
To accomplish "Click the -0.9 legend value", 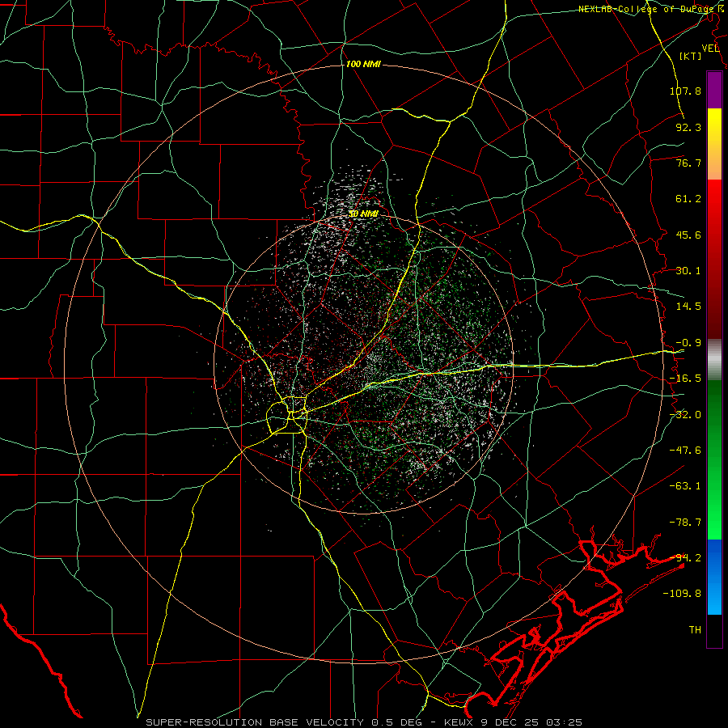I will tap(688, 343).
